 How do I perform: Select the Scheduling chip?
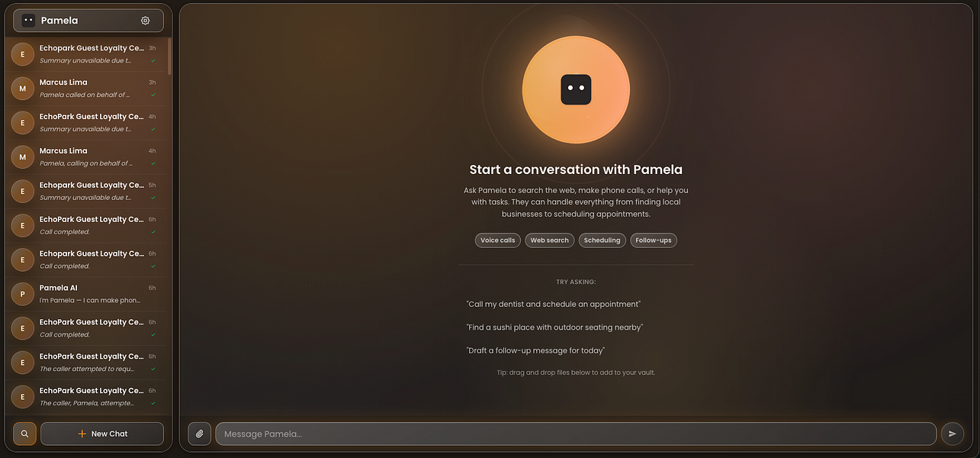tap(602, 240)
